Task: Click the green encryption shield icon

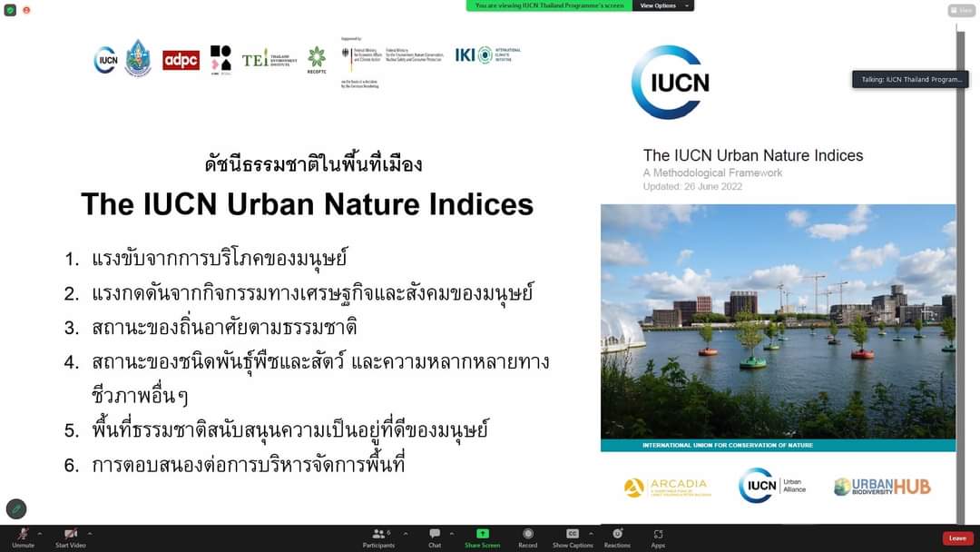Action: [x=10, y=10]
